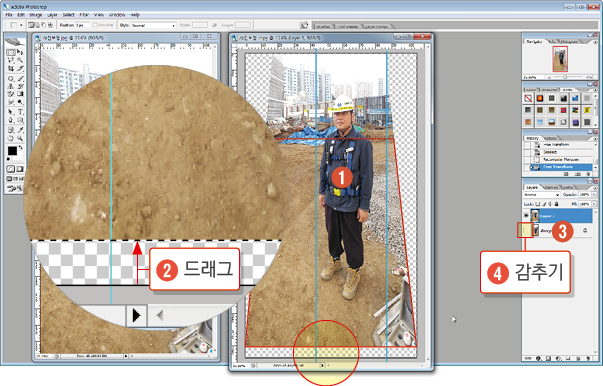603x386 pixels.
Task: Select the Eyedropper tool
Action: [x=20, y=130]
